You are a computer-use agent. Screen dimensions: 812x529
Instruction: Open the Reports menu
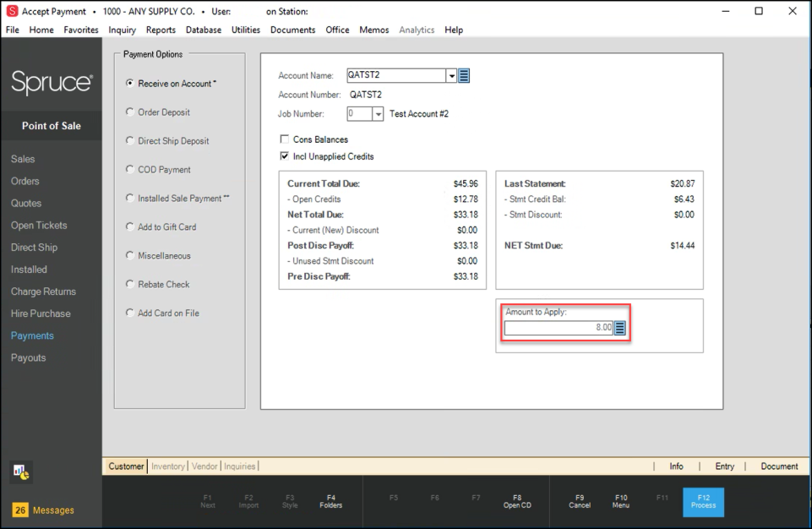(161, 30)
